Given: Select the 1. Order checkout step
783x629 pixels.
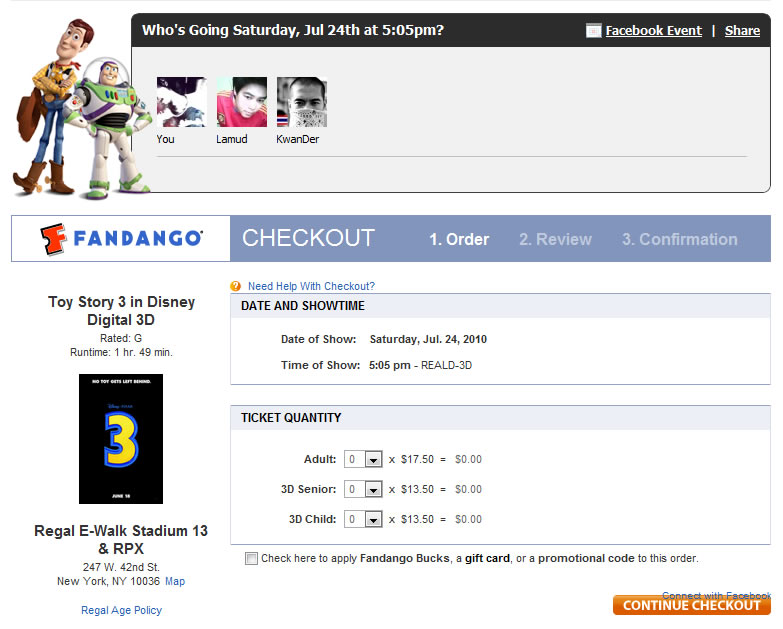Looking at the screenshot, I should (x=459, y=240).
